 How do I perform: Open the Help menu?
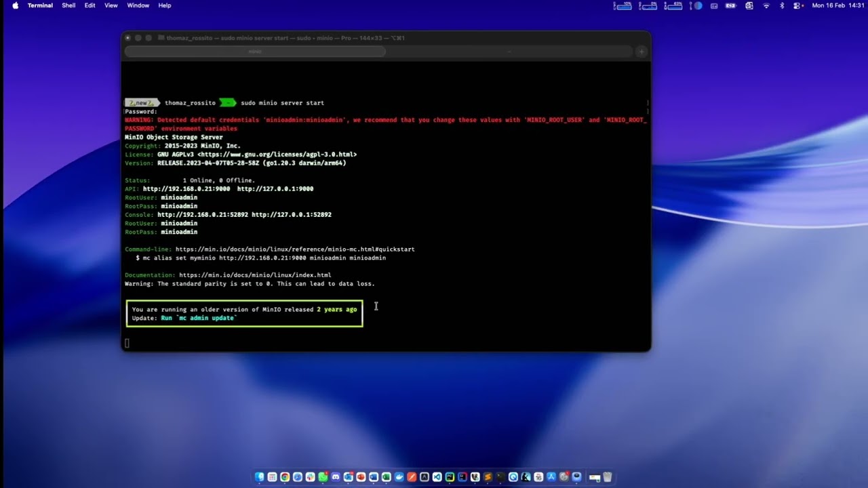pyautogui.click(x=165, y=5)
